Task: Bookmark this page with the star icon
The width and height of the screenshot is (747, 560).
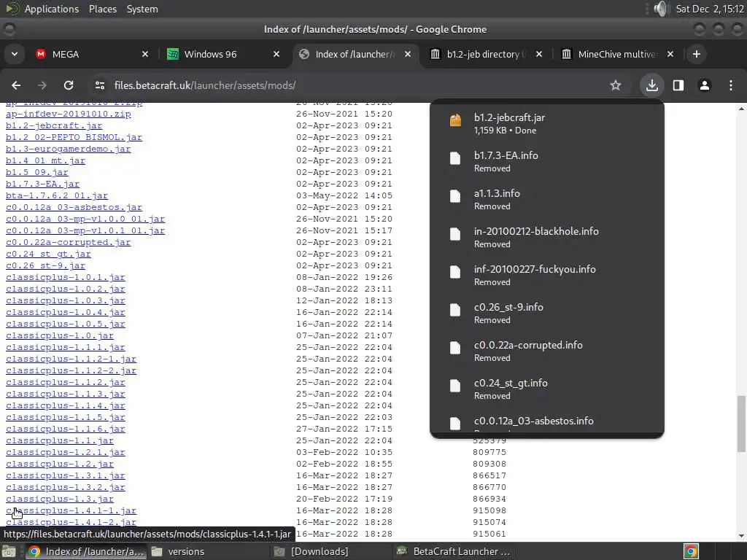Action: pos(616,85)
